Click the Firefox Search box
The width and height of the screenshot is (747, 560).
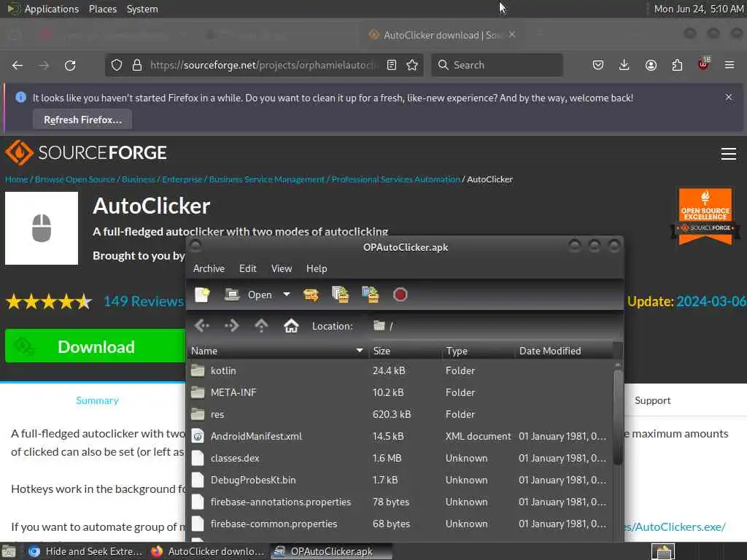(x=497, y=65)
